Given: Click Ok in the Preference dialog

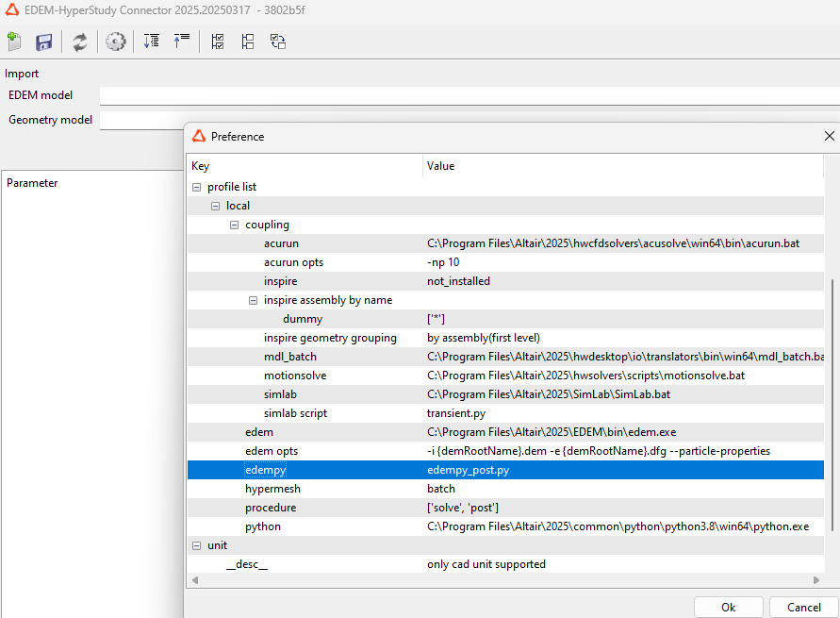Looking at the screenshot, I should (x=729, y=608).
